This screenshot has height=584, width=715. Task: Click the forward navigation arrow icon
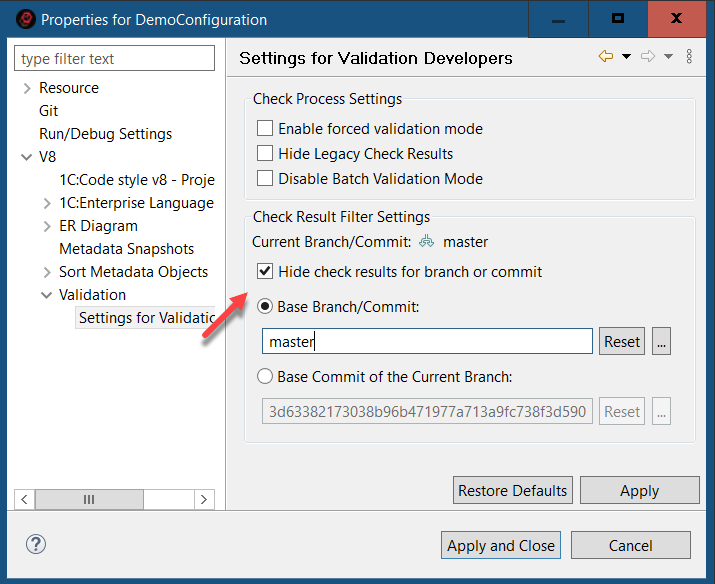coord(648,57)
